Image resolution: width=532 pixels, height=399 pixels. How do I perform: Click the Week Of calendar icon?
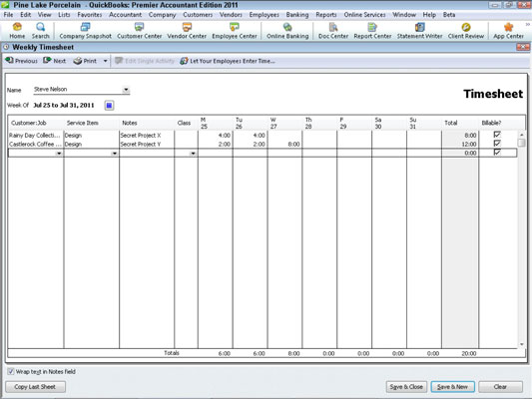(x=109, y=106)
